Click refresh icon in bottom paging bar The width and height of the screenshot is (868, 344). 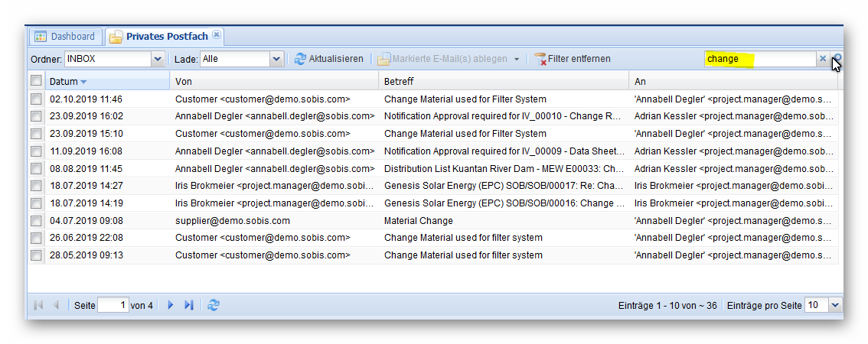214,305
